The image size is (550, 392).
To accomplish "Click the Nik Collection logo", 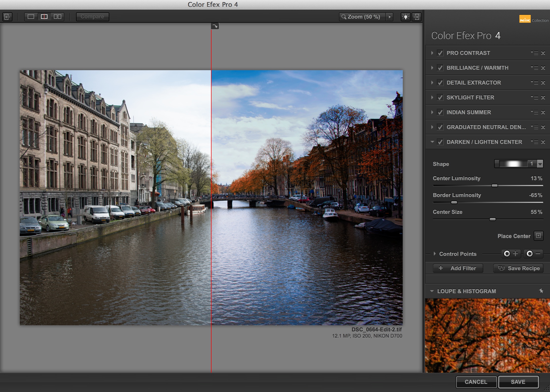I will tap(534, 19).
